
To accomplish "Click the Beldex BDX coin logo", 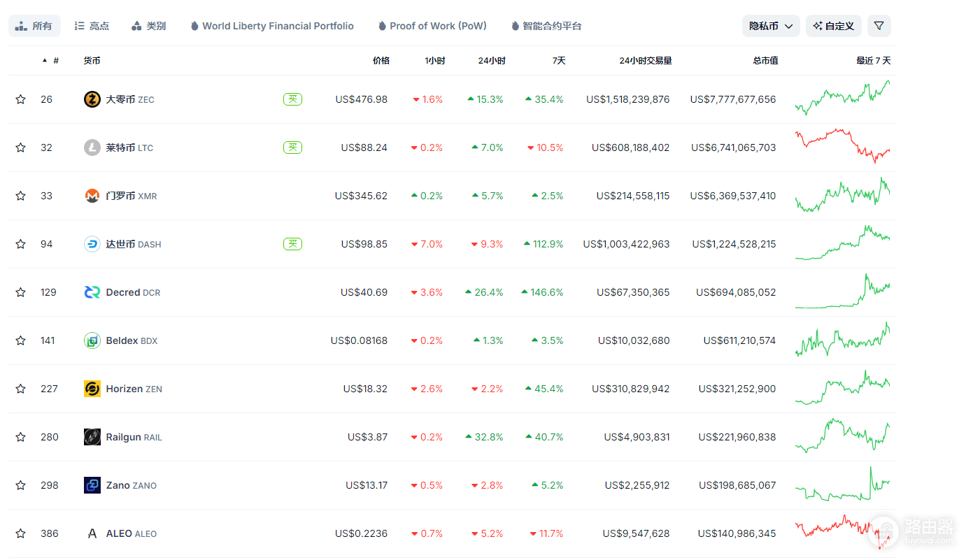I will [92, 340].
